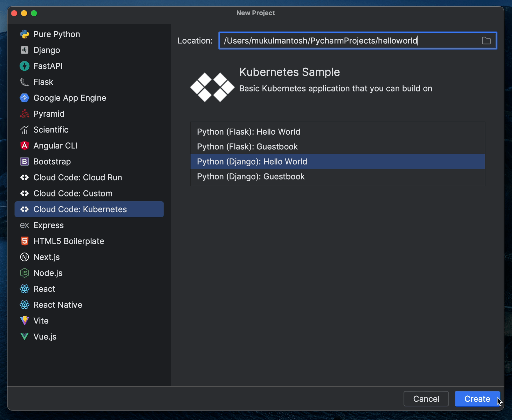Open the folder browser for Location
Image resolution: width=512 pixels, height=420 pixels.
(486, 40)
